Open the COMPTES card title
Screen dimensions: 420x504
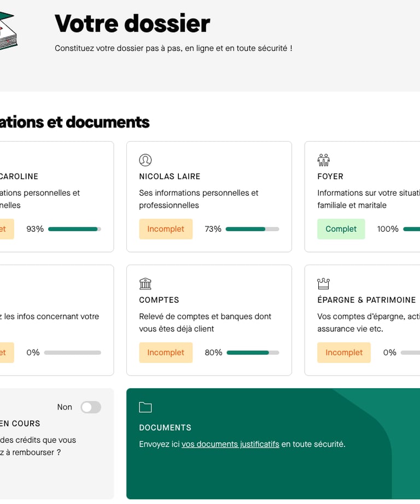click(159, 300)
